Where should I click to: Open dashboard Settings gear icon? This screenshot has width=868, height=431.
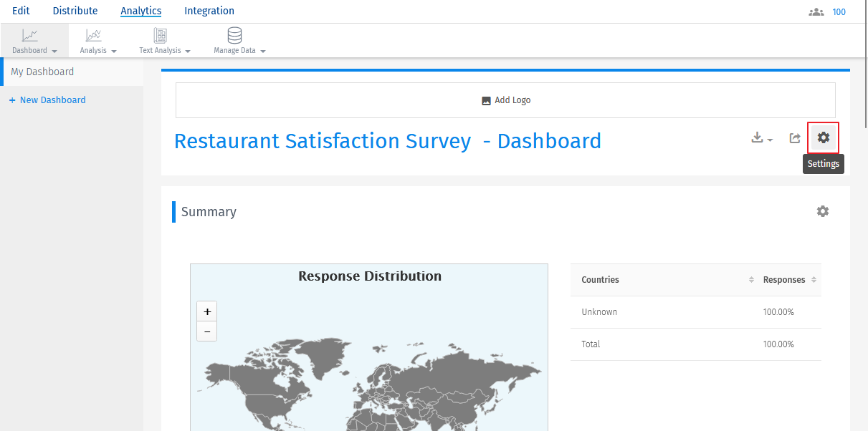823,137
